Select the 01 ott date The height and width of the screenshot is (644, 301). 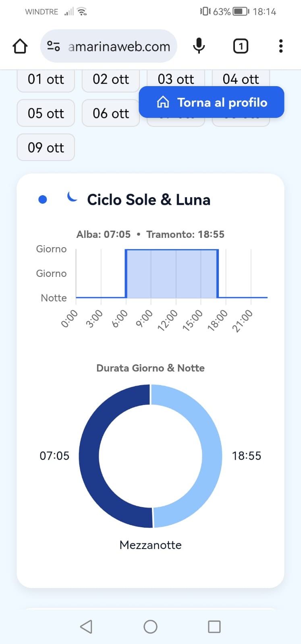click(46, 80)
